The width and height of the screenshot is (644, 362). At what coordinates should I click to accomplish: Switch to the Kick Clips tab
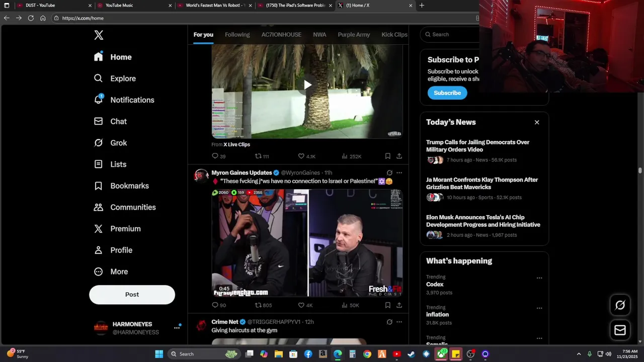[x=394, y=35]
